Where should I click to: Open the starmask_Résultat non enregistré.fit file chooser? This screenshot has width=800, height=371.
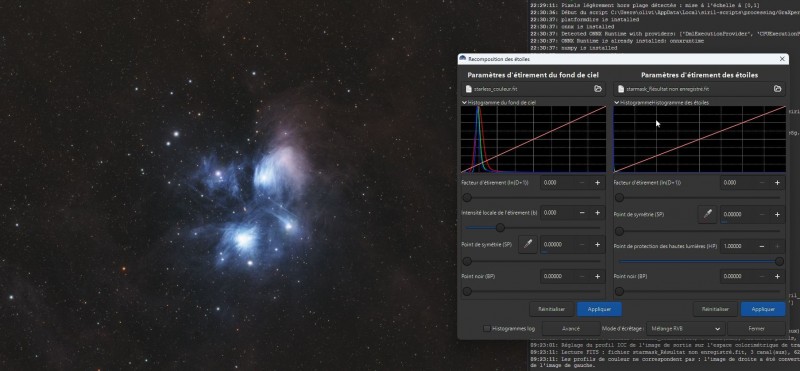tap(699, 89)
